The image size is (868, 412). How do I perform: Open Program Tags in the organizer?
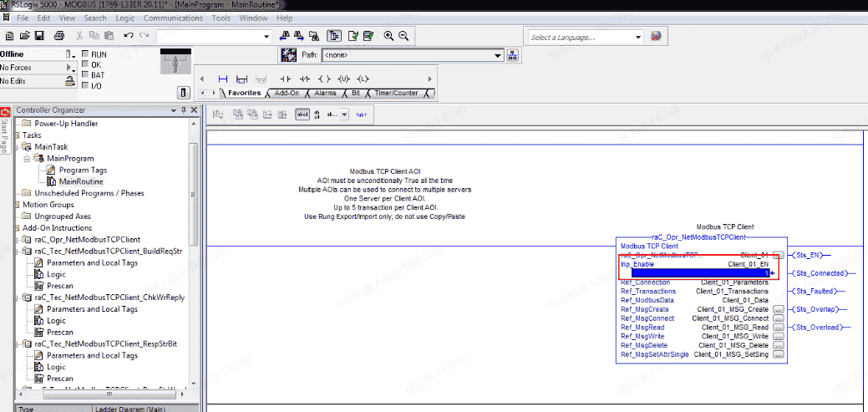tap(84, 170)
